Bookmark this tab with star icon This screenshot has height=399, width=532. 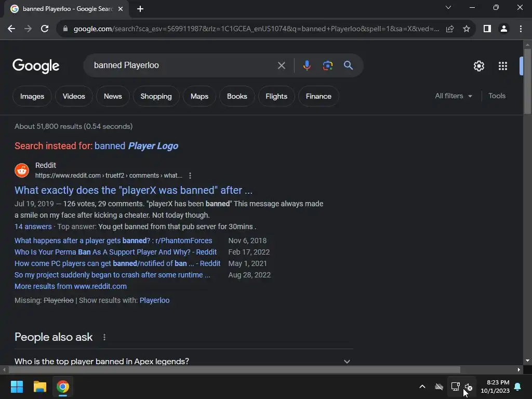pyautogui.click(x=467, y=29)
